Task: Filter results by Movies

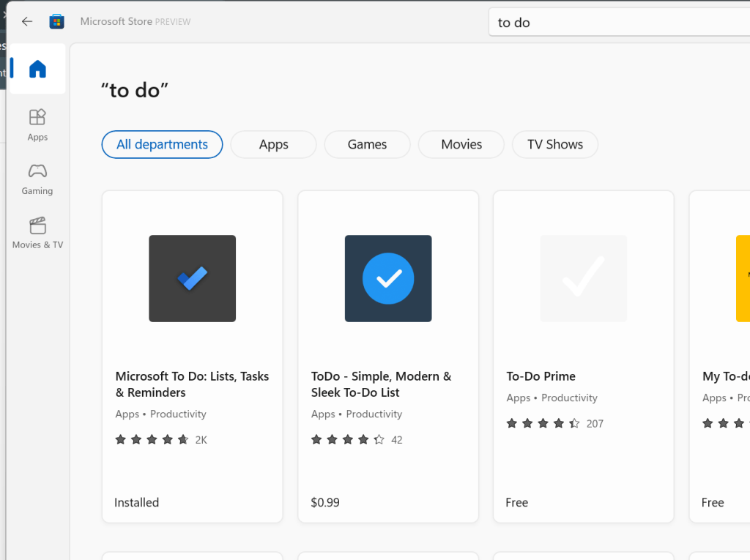Action: pyautogui.click(x=461, y=144)
